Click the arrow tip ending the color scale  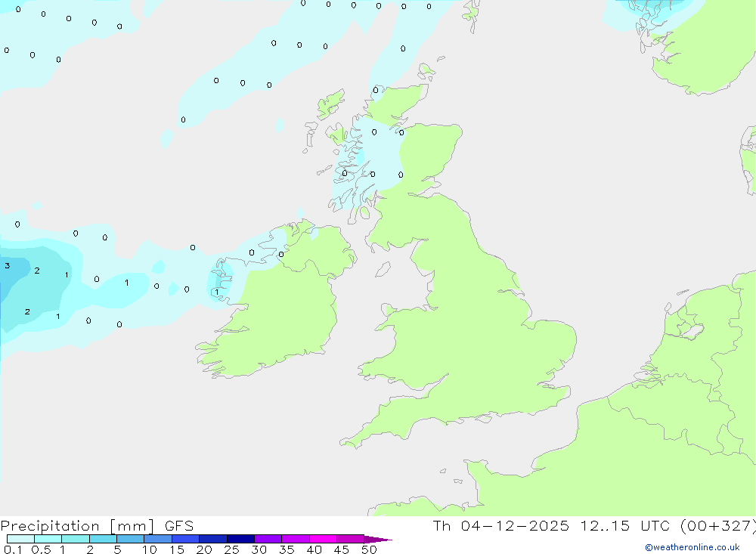pos(379,539)
